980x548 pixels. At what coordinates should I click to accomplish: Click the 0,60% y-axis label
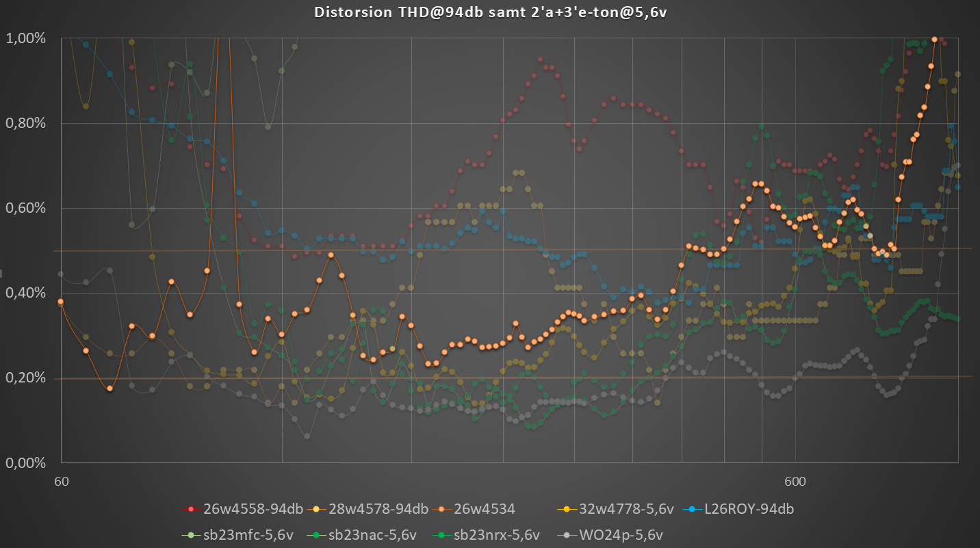tap(25, 208)
